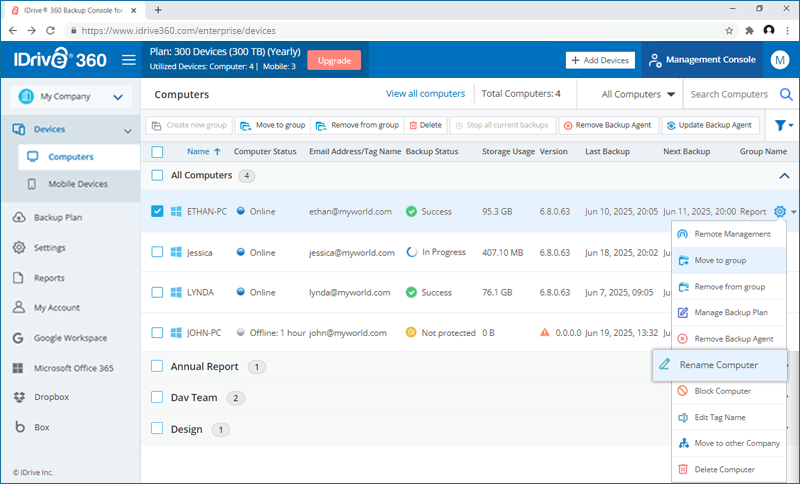Screen dimensions: 800x484
Task: Click the Upgrade button
Action: click(x=334, y=60)
